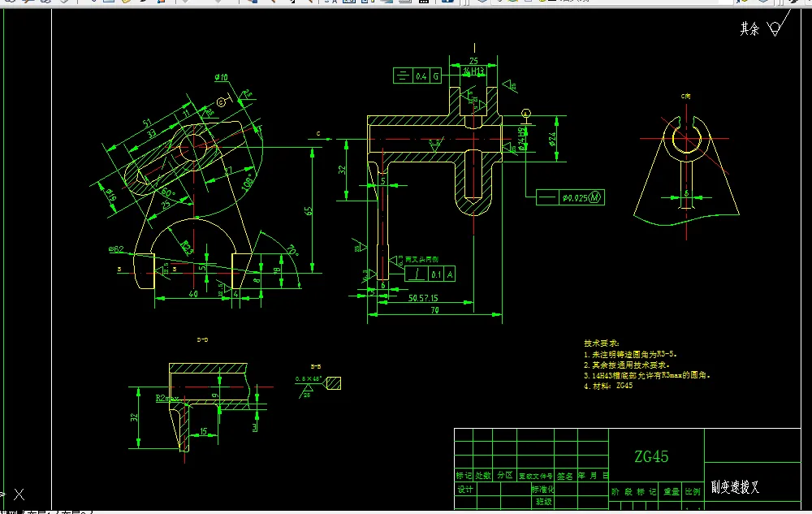
Task: Click the '处数' title block cell
Action: [x=482, y=476]
